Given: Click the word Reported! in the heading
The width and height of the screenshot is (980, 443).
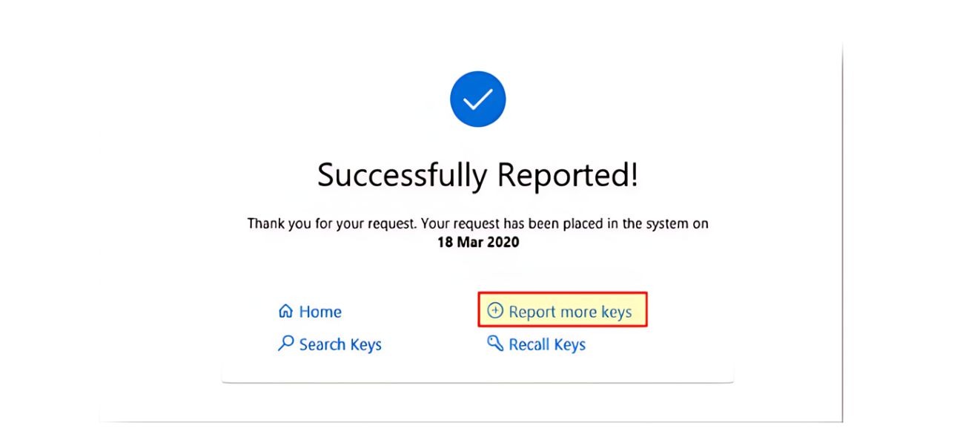Looking at the screenshot, I should point(567,175).
